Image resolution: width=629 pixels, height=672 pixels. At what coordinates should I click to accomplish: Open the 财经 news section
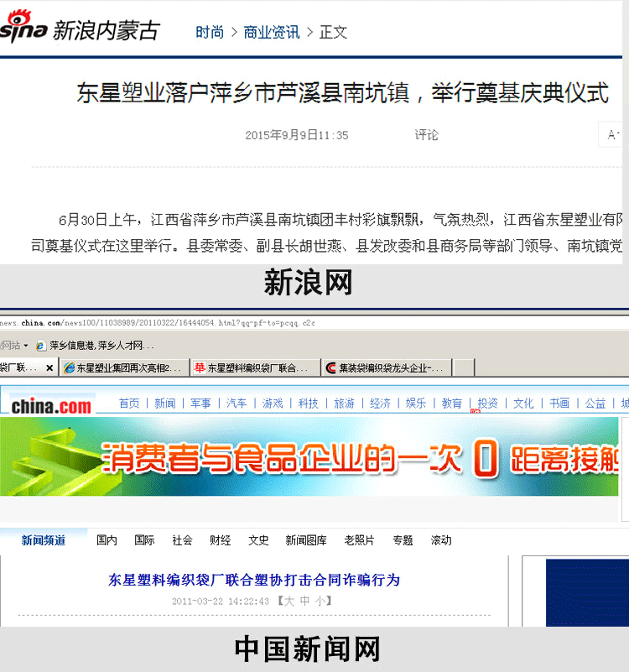[221, 540]
